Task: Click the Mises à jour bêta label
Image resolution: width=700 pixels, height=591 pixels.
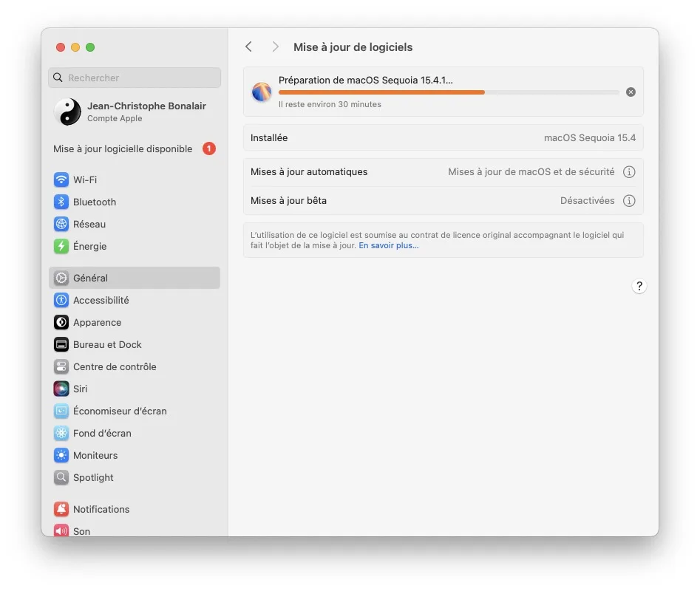Action: coord(288,201)
